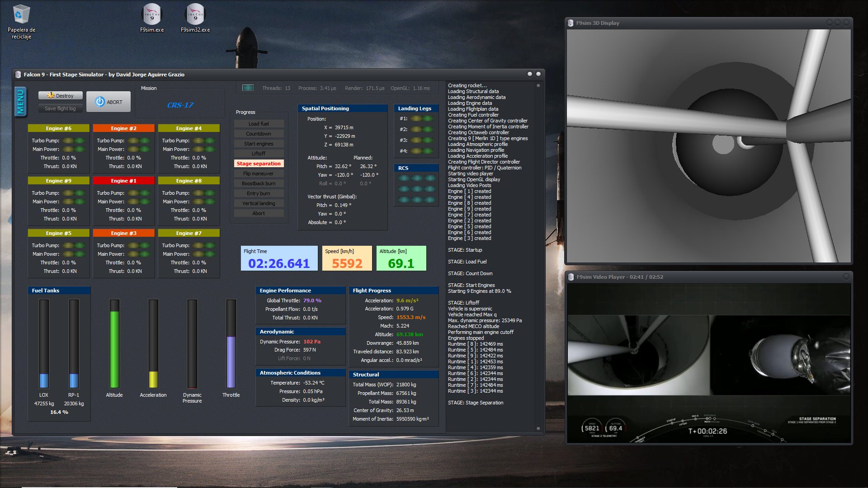Click Landing Leg #2 indicator lights
This screenshot has width=868, height=488.
click(x=422, y=129)
